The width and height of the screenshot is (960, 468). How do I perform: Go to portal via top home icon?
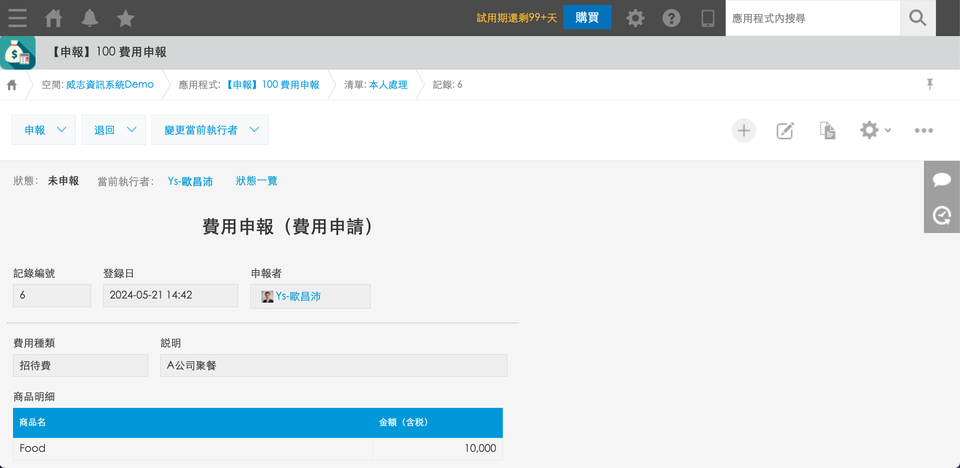[54, 18]
